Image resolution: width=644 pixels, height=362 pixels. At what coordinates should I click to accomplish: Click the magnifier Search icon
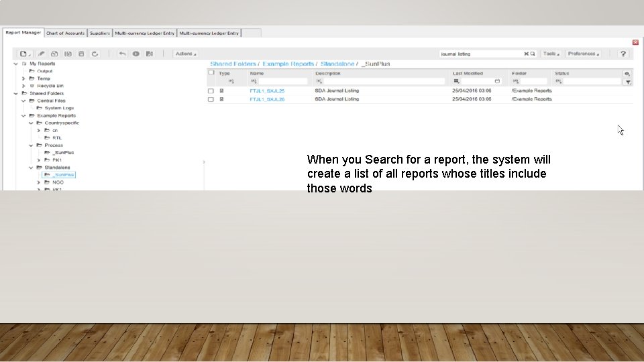pos(533,54)
